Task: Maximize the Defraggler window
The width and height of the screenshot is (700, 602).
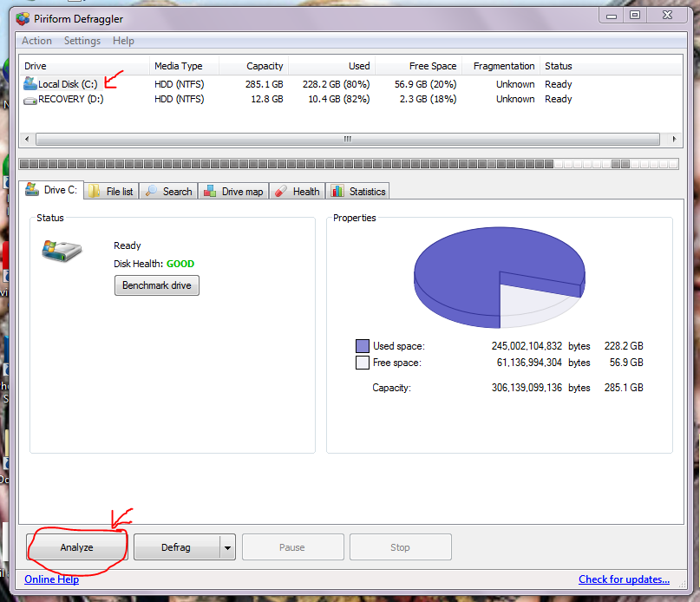Action: point(635,16)
